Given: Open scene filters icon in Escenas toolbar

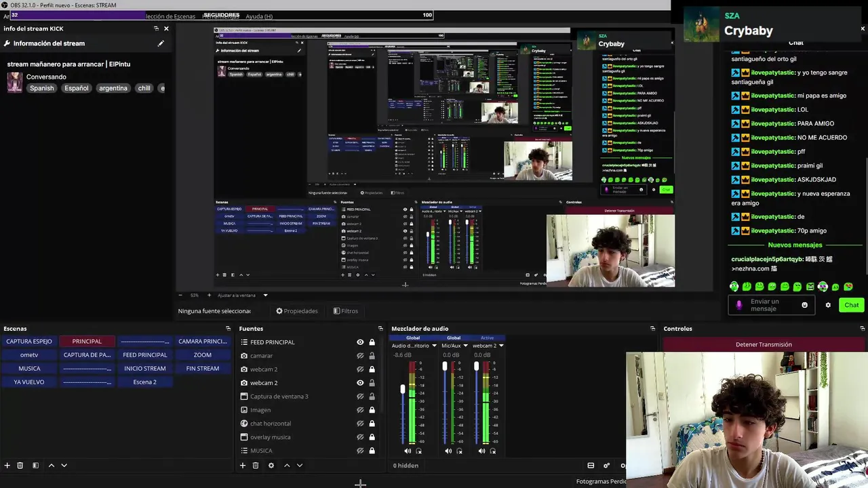Looking at the screenshot, I should (x=36, y=466).
